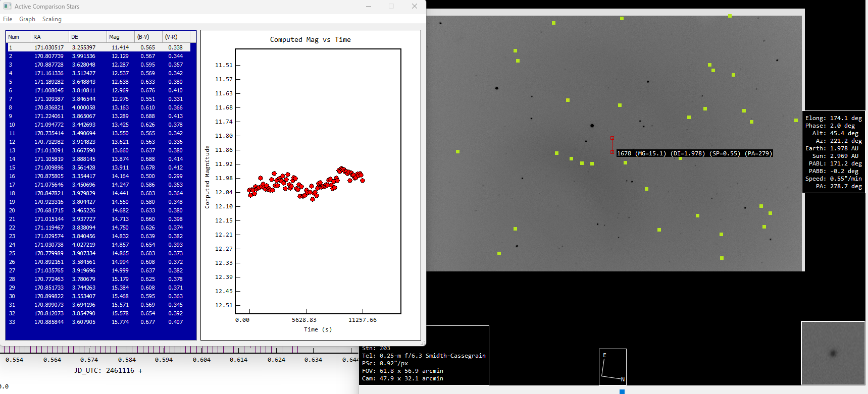
Task: Click the window resize grip
Action: click(423, 343)
